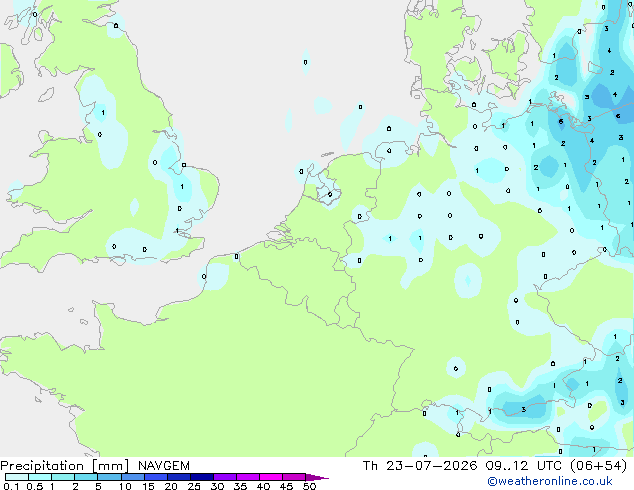The height and width of the screenshot is (490, 634).
Task: Click the '20' legend scale label
Action: (171, 486)
